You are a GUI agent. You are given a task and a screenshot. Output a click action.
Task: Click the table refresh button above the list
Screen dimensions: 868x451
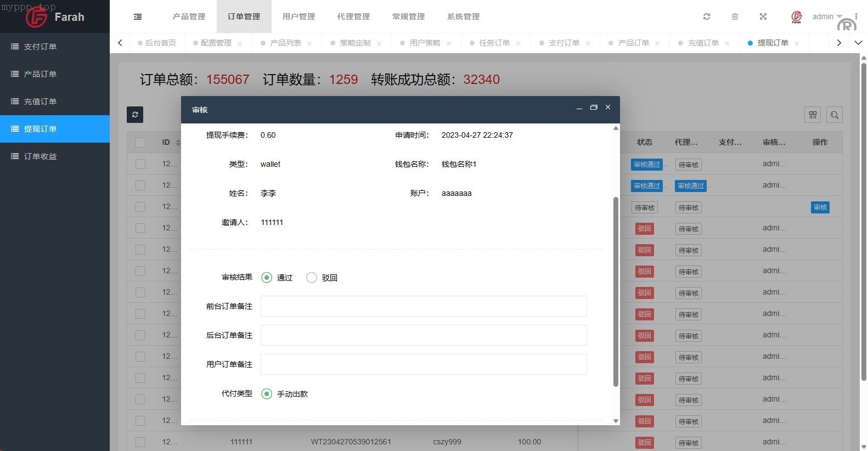click(135, 114)
